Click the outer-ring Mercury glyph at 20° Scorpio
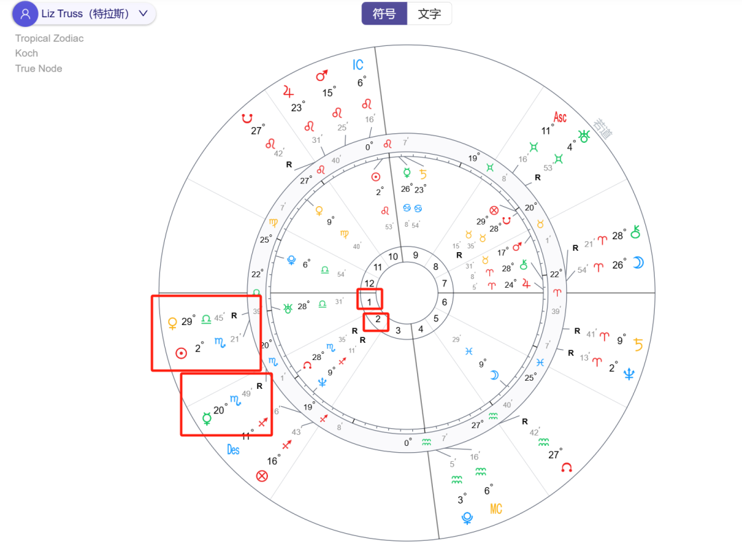Screen dimensions: 742x560 point(207,418)
